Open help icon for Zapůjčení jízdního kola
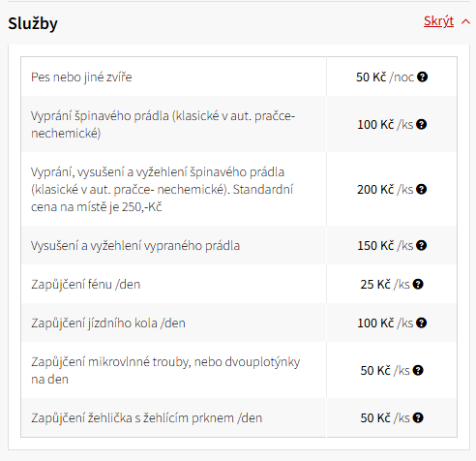The image size is (476, 461). pos(421,323)
